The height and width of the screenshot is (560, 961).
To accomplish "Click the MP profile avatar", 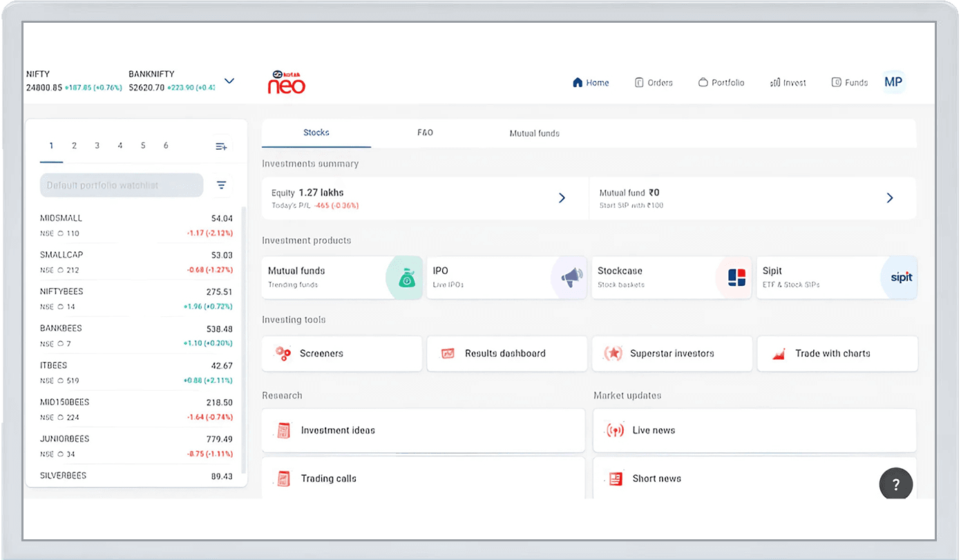I will click(893, 82).
